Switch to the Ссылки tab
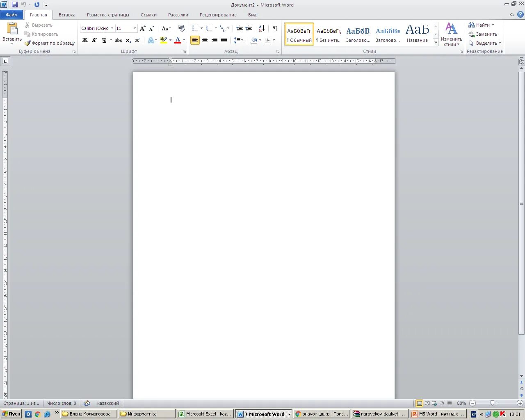The image size is (525, 420). point(148,15)
